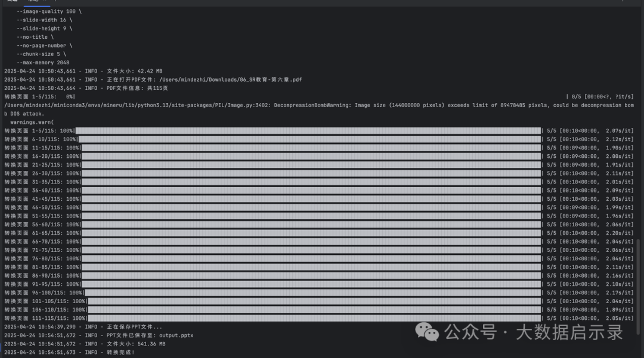The image size is (644, 358).
Task: Click the 转换页面 76-80/115 label
Action: coord(35,259)
